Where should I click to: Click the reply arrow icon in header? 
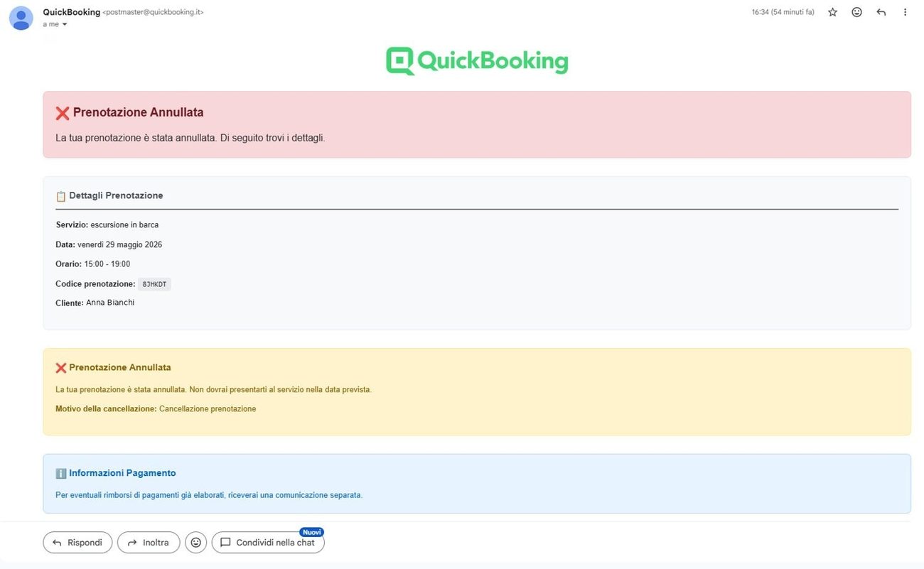tap(881, 12)
